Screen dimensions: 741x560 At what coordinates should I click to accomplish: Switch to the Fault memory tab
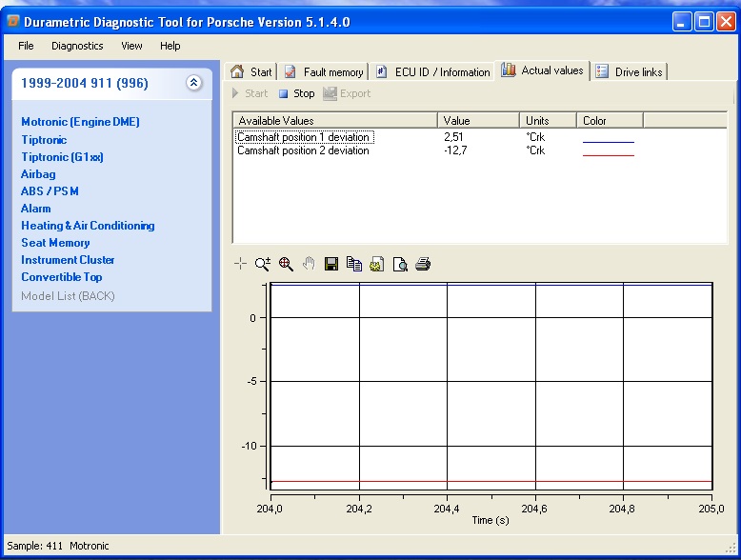(324, 71)
